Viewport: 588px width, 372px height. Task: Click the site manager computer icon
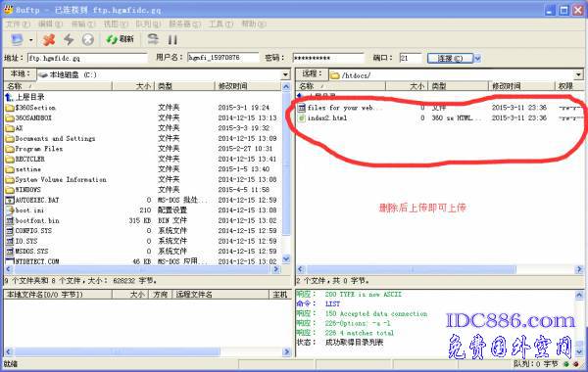click(17, 39)
